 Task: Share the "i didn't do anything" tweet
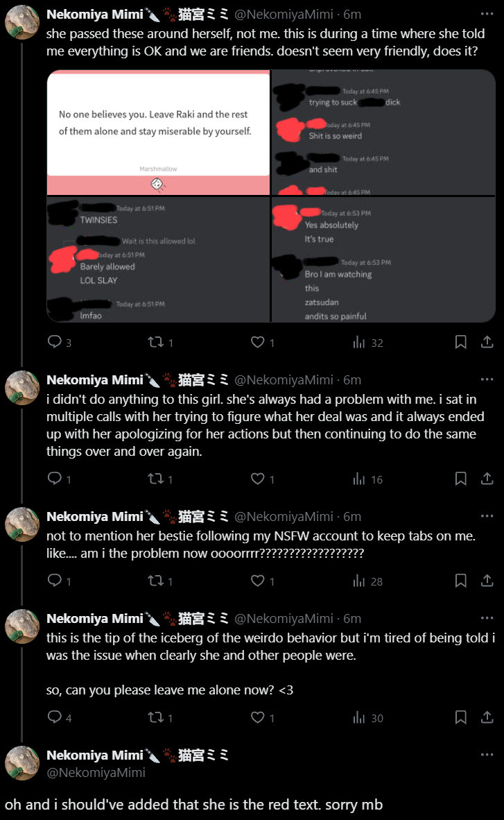487,479
